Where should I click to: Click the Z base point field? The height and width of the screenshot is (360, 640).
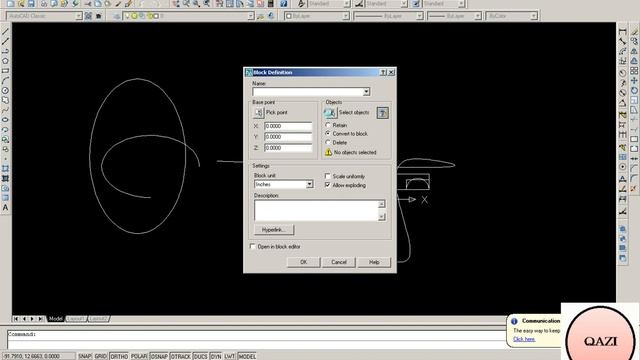288,148
